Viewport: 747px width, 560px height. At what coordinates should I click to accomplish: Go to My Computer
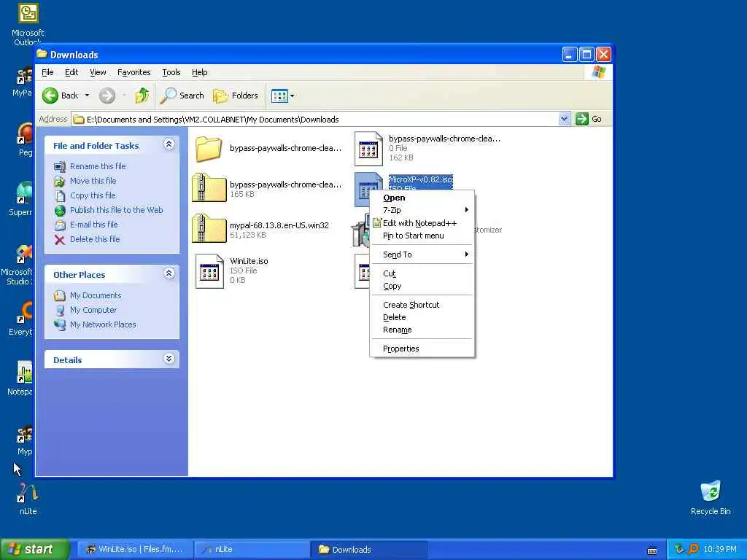(93, 310)
